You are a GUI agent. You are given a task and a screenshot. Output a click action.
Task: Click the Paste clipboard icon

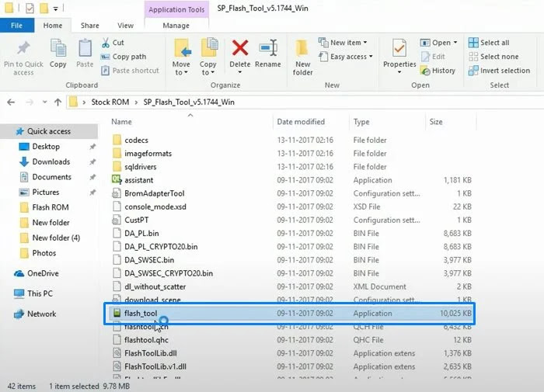click(85, 48)
